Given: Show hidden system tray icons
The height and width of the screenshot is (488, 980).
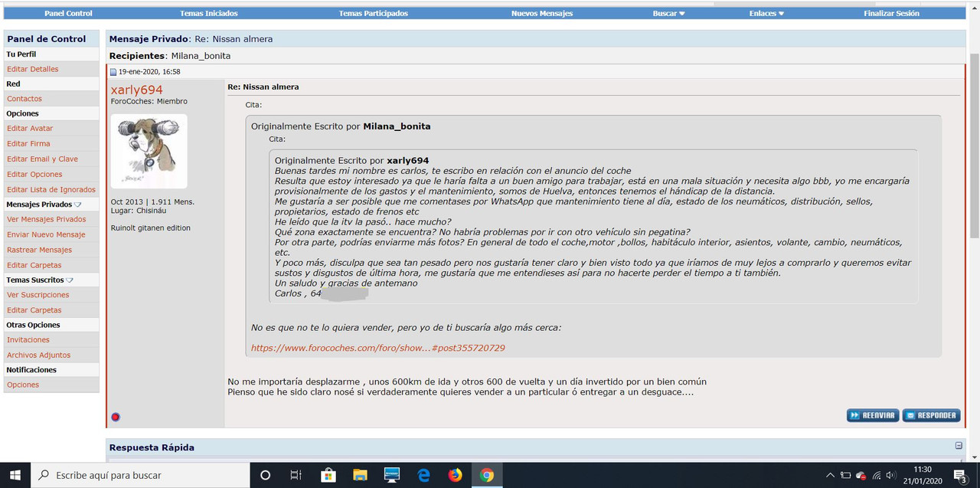Looking at the screenshot, I should coord(830,475).
